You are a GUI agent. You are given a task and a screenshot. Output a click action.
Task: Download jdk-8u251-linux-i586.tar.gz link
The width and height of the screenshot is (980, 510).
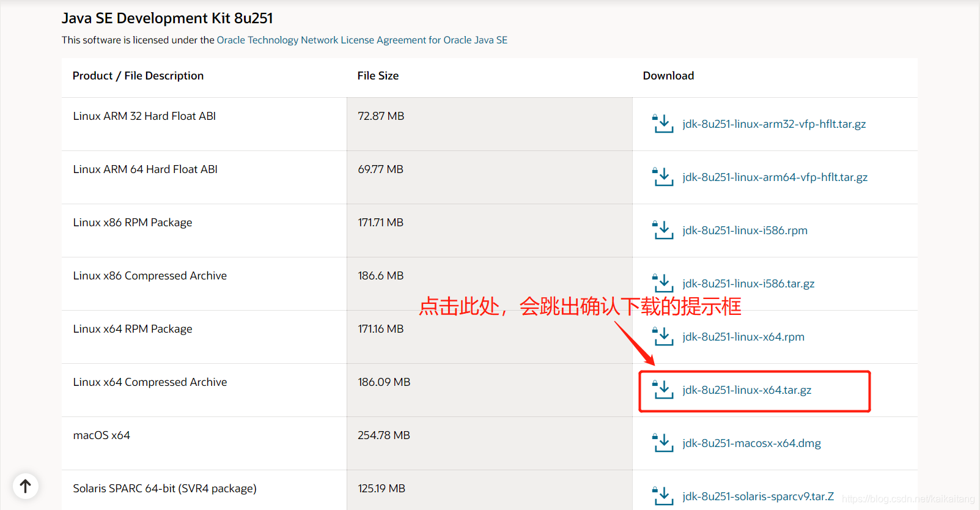tap(748, 283)
